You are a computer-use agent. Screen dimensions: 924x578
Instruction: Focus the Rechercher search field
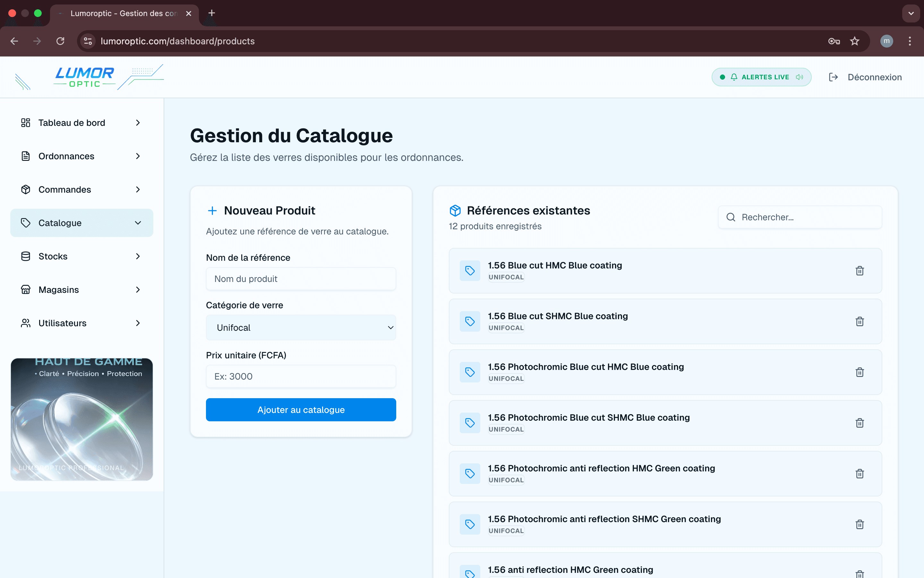(800, 217)
